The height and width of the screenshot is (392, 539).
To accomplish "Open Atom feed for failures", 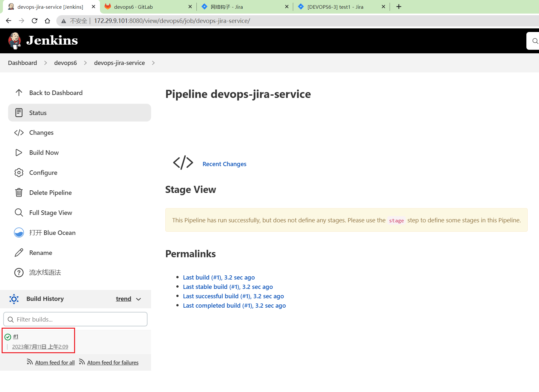I will click(113, 363).
